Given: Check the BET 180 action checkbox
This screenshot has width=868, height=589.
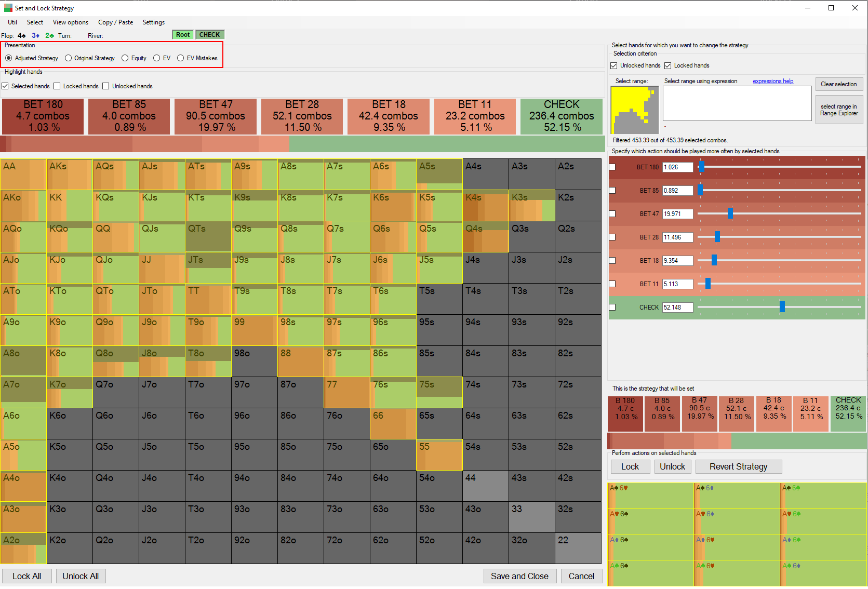Looking at the screenshot, I should [612, 167].
